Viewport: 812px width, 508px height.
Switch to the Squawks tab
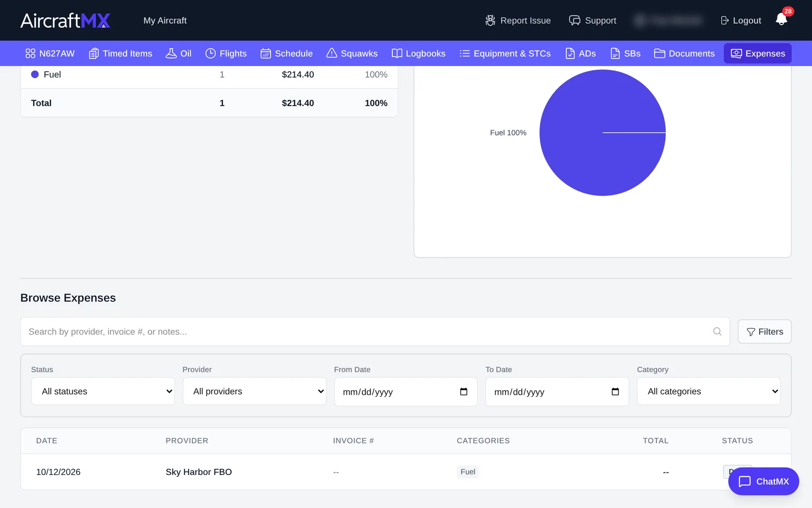click(352, 53)
